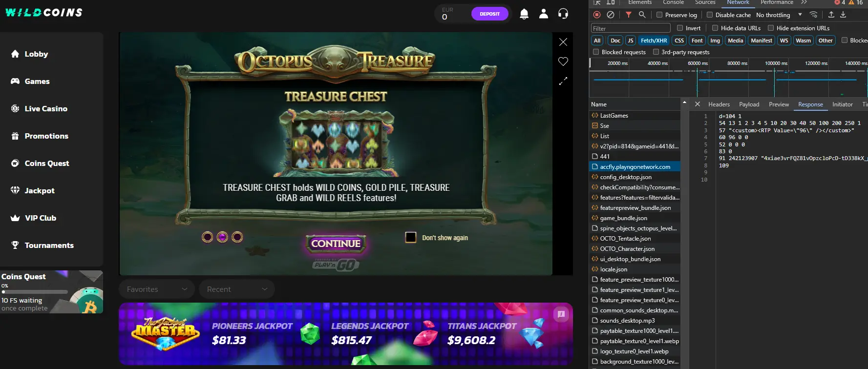Select third intro page dot
The image size is (868, 369).
point(237,237)
